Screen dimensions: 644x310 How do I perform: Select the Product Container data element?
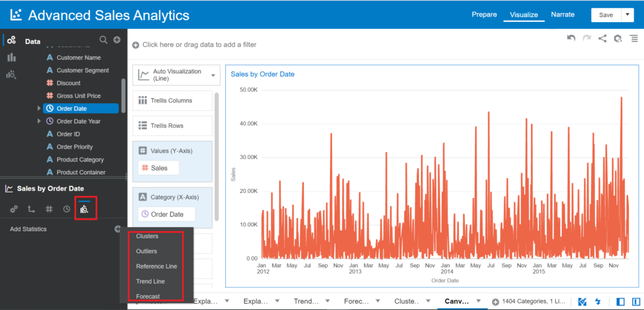[x=81, y=172]
